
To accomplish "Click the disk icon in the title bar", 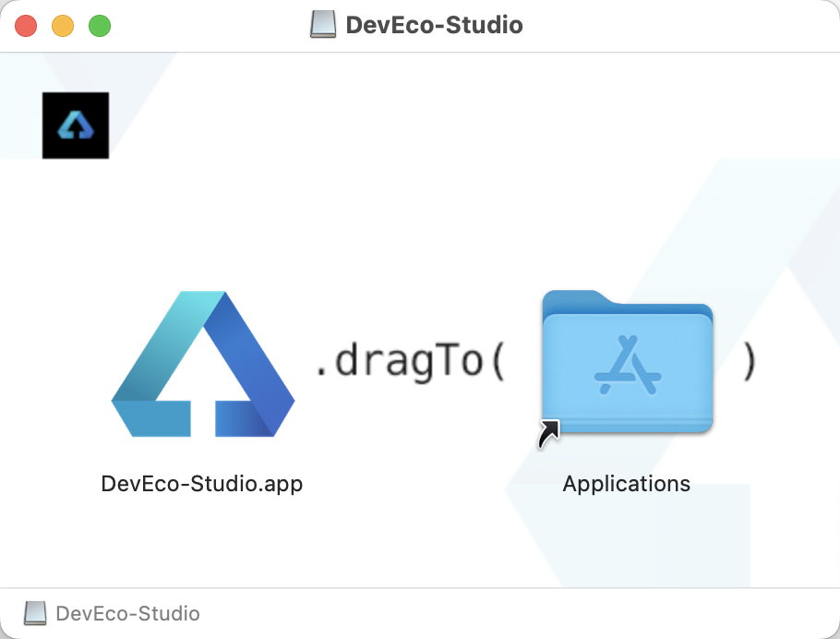I will (x=323, y=25).
